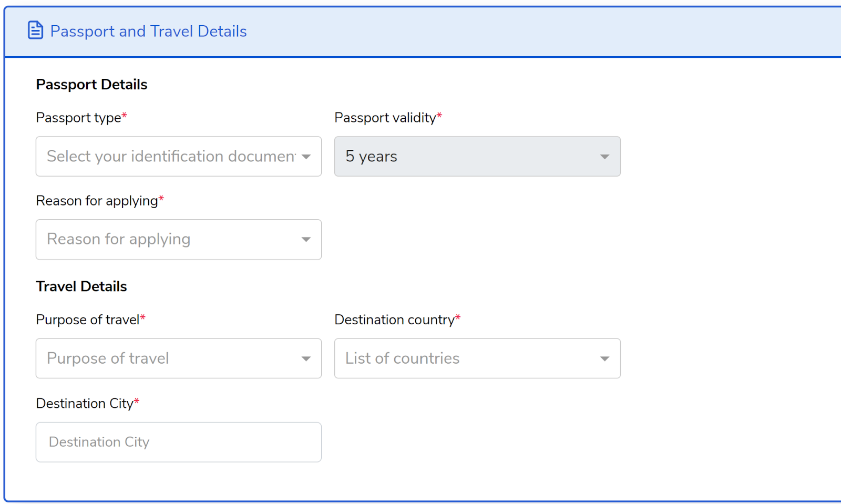Open the Passport validity dropdown showing 5 years
The width and height of the screenshot is (841, 504).
pos(477,157)
